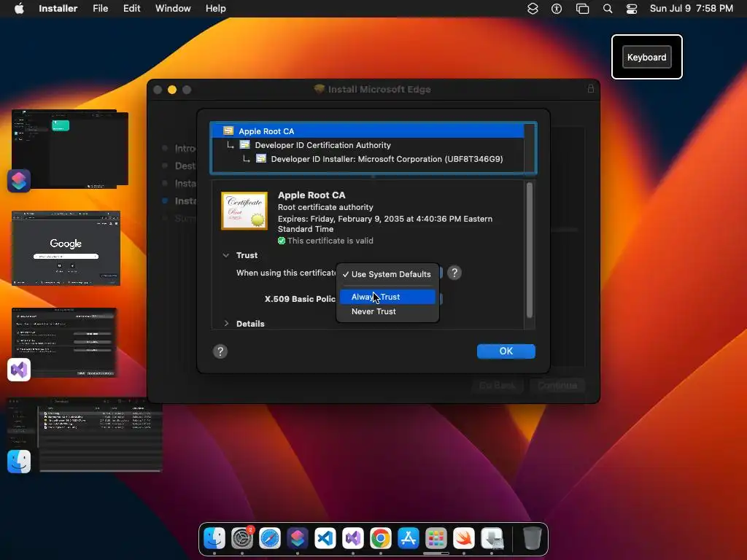Expand the Details section

click(x=226, y=323)
